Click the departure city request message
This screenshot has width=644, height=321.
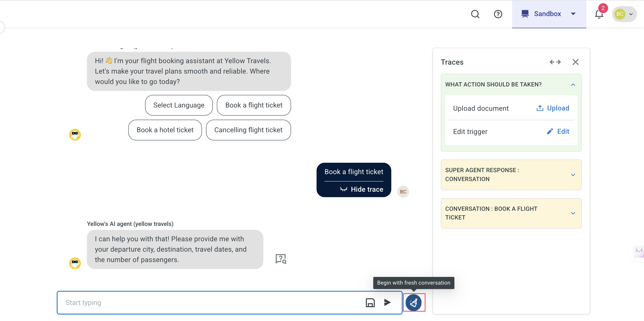(x=175, y=249)
